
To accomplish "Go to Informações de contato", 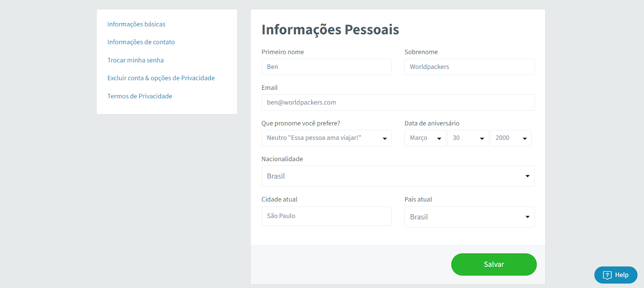I will pyautogui.click(x=141, y=42).
